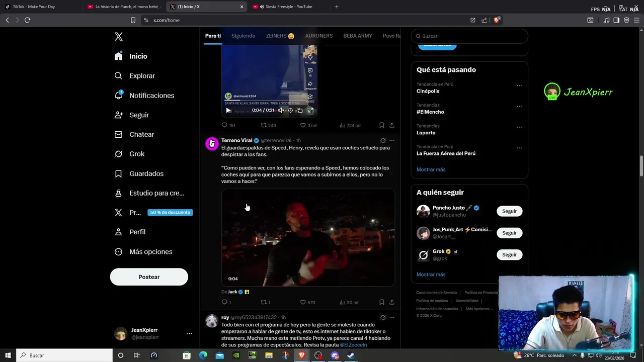Switch to ZEINERS tab
The height and width of the screenshot is (362, 644).
(x=280, y=36)
